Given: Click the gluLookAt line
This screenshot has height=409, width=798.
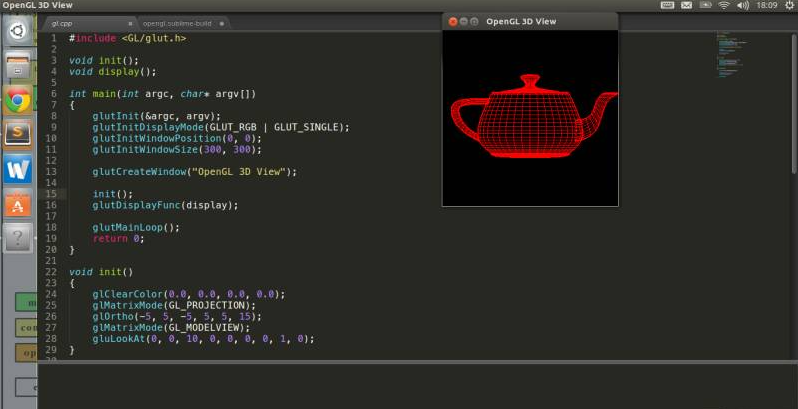Looking at the screenshot, I should 204,339.
